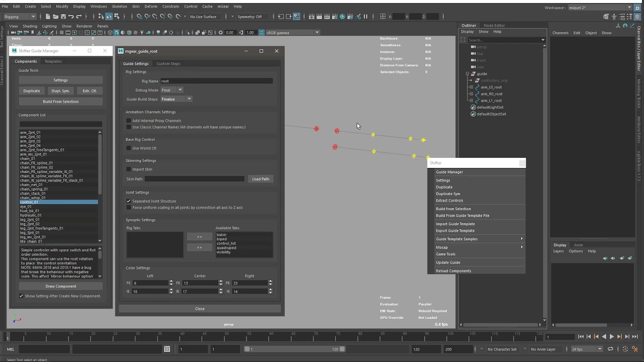Image resolution: width=644 pixels, height=362 pixels.
Task: Open the mGear menu in the menu bar
Action: pyautogui.click(x=223, y=7)
